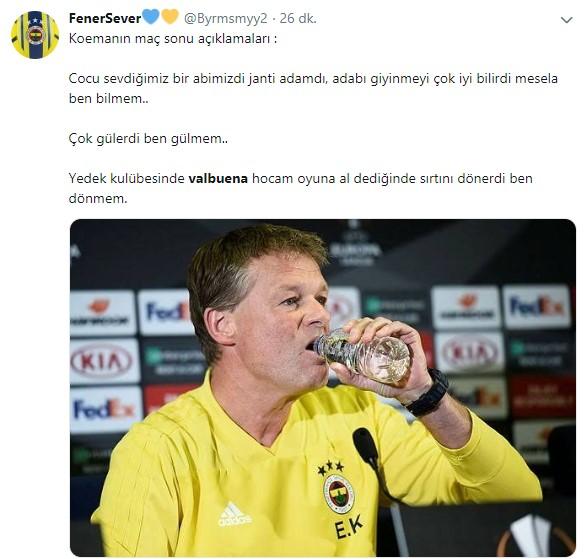Open the FenerSever profile avatar
Viewport: 584px width, 559px height.
[x=35, y=35]
